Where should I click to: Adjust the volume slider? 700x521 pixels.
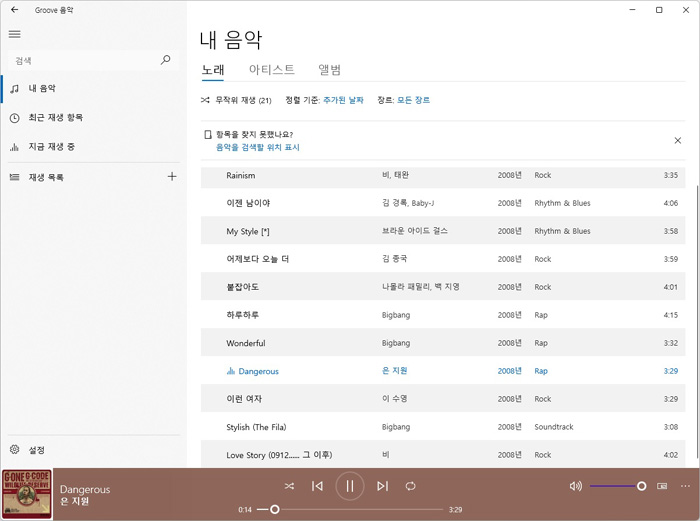[x=618, y=486]
